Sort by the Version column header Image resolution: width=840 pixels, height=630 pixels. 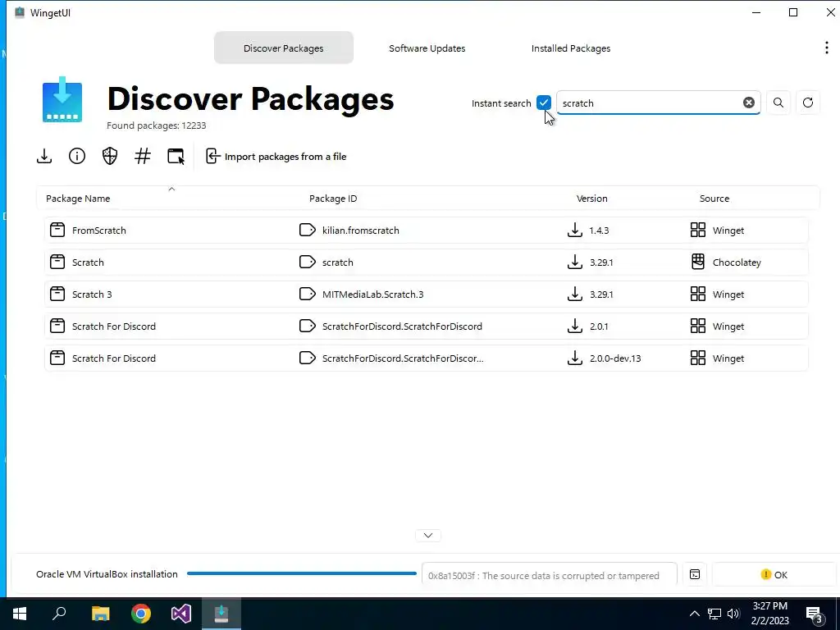pyautogui.click(x=592, y=199)
